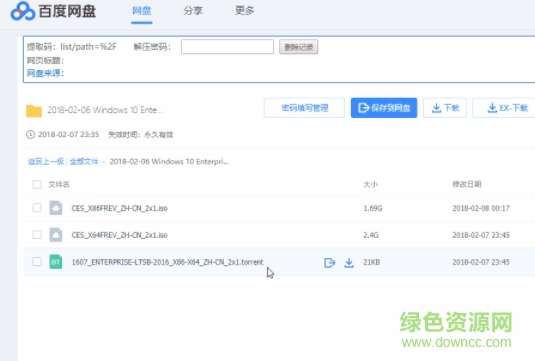This screenshot has height=361, width=535.
Task: Open the 更多 menu
Action: (245, 11)
